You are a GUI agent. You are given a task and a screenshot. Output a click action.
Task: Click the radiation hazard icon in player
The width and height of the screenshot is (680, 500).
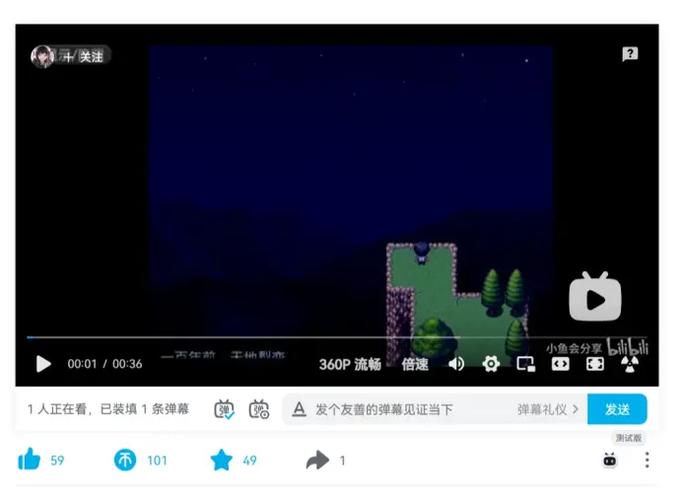point(629,364)
